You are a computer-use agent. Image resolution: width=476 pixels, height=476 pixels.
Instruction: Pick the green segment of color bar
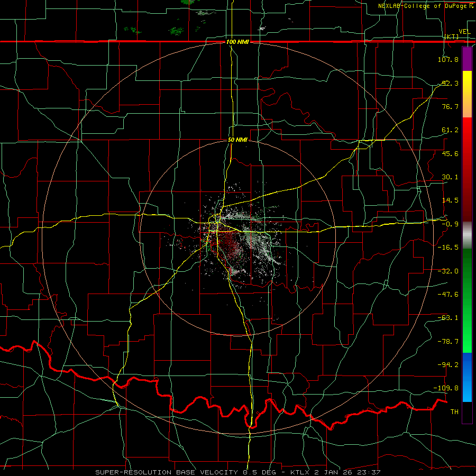coord(467,300)
